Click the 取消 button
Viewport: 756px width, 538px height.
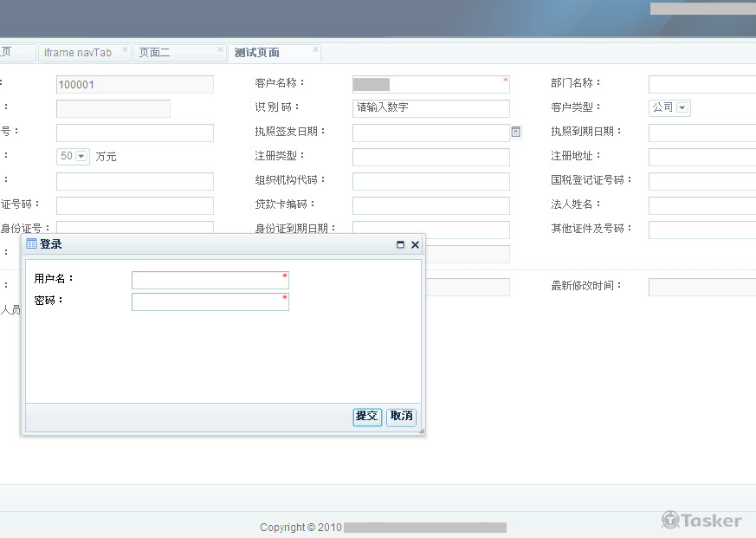tap(400, 417)
